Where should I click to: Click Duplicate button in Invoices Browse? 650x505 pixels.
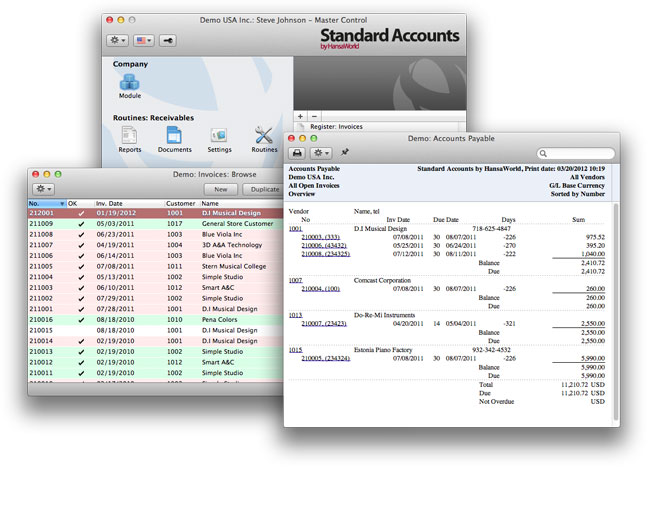tap(264, 189)
